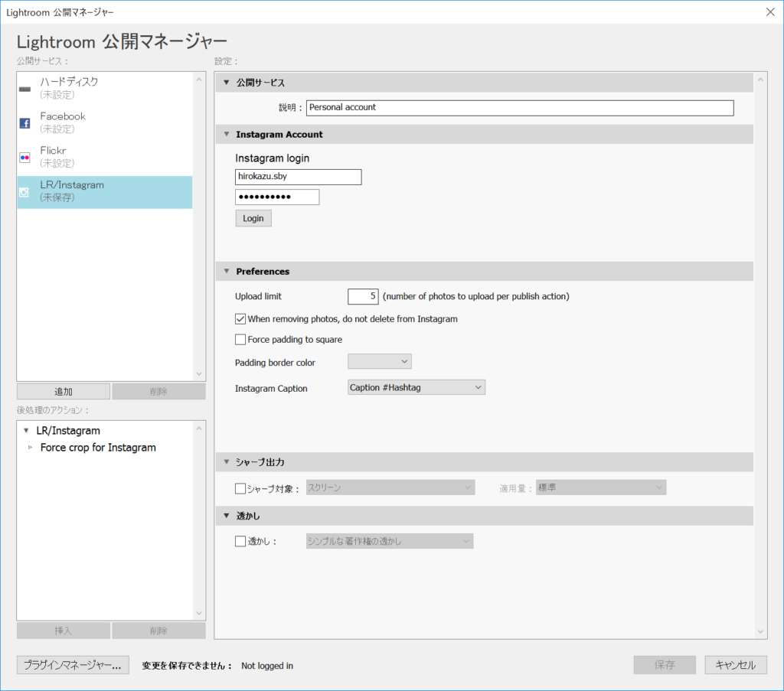Viewport: 784px width, 691px height.
Task: Select the ハードディスク publish service
Action: point(105,89)
